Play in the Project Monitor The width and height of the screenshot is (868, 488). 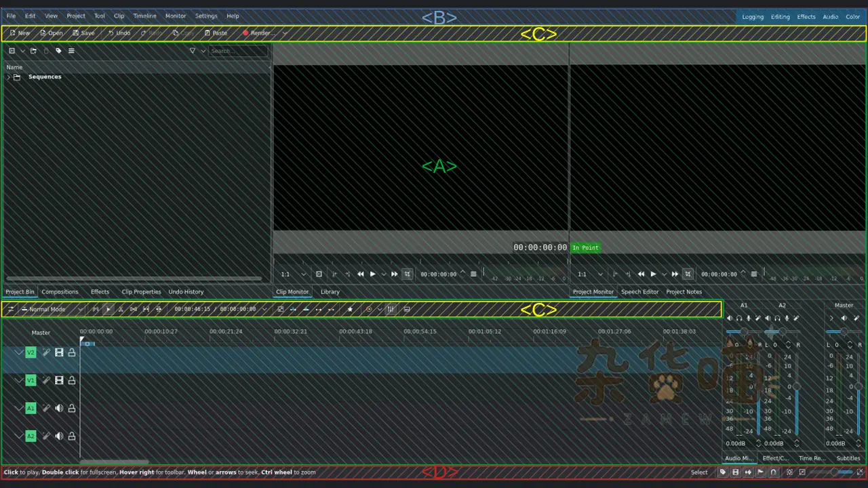coord(653,274)
